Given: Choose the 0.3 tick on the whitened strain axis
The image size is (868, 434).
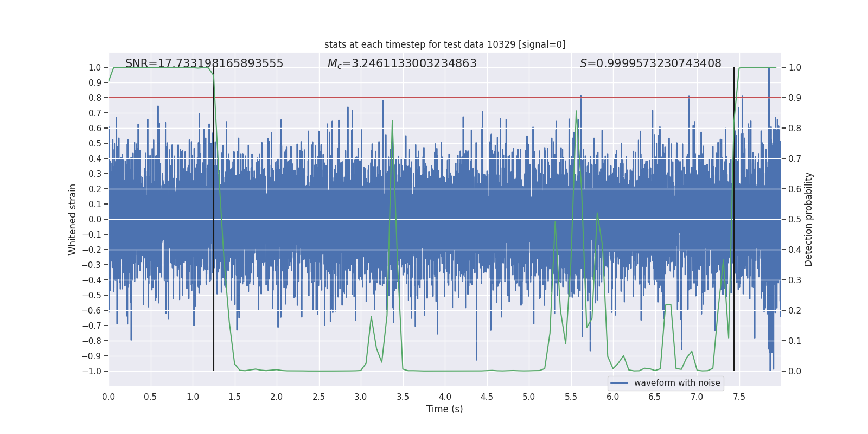Looking at the screenshot, I should point(95,174).
